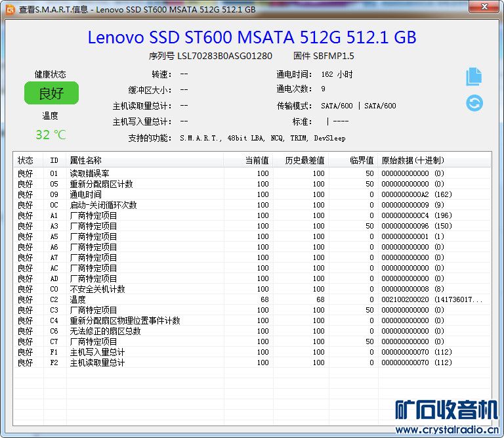
Task: Click the firmware version SBFMP1.5
Action: pyautogui.click(x=333, y=56)
